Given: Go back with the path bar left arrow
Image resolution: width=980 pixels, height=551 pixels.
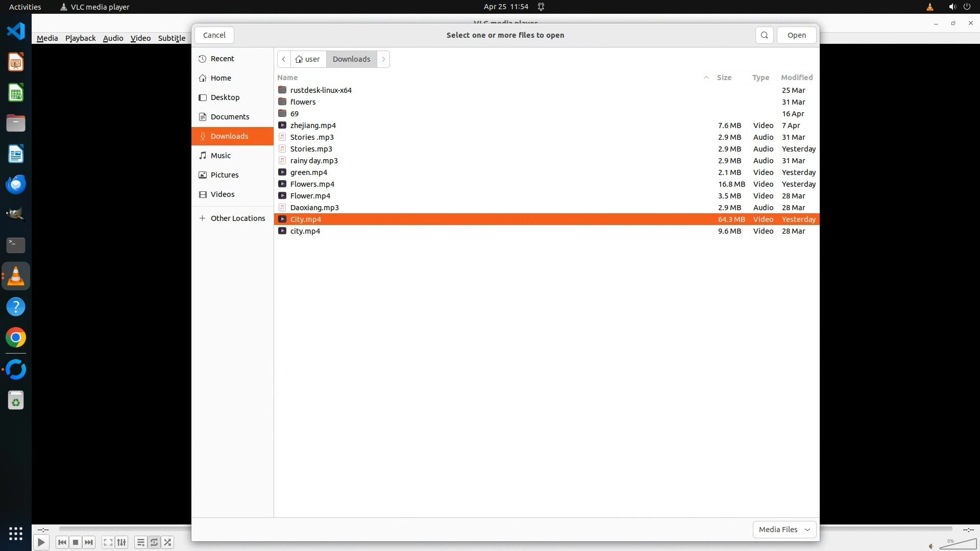Looking at the screenshot, I should [x=284, y=59].
